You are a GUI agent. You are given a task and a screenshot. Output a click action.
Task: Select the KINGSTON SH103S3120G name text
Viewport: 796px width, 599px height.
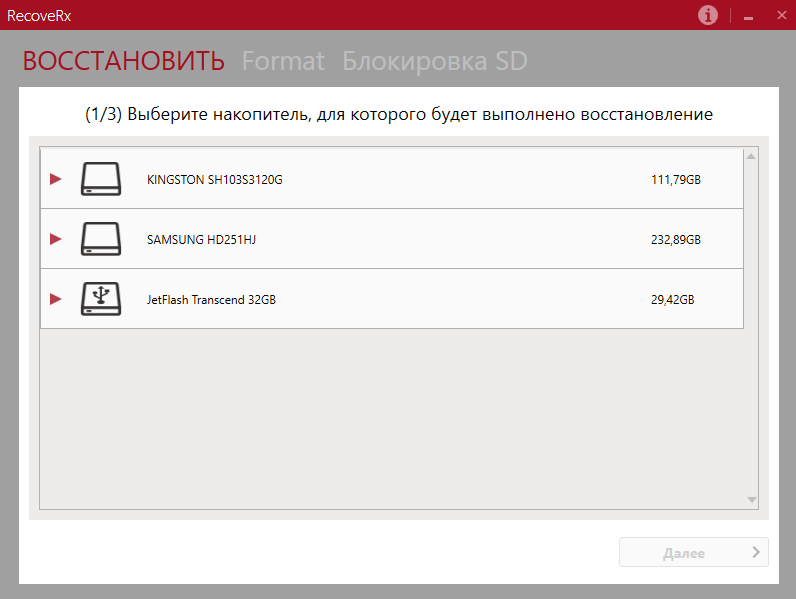pyautogui.click(x=215, y=180)
